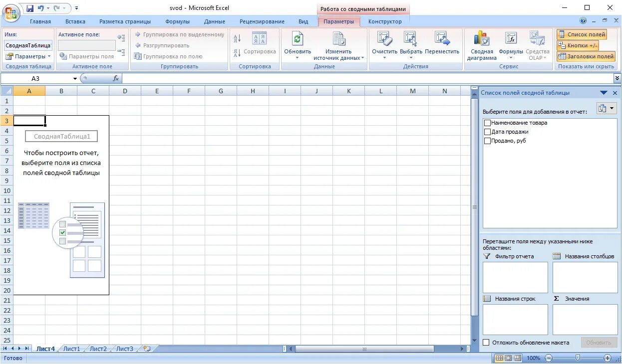Insert a Сводная диаграмма chart
Viewport: 622px width, 364px height.
[482, 45]
